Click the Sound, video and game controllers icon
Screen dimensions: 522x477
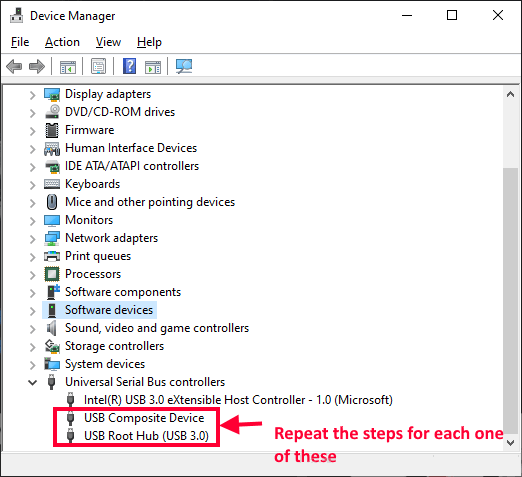(51, 328)
